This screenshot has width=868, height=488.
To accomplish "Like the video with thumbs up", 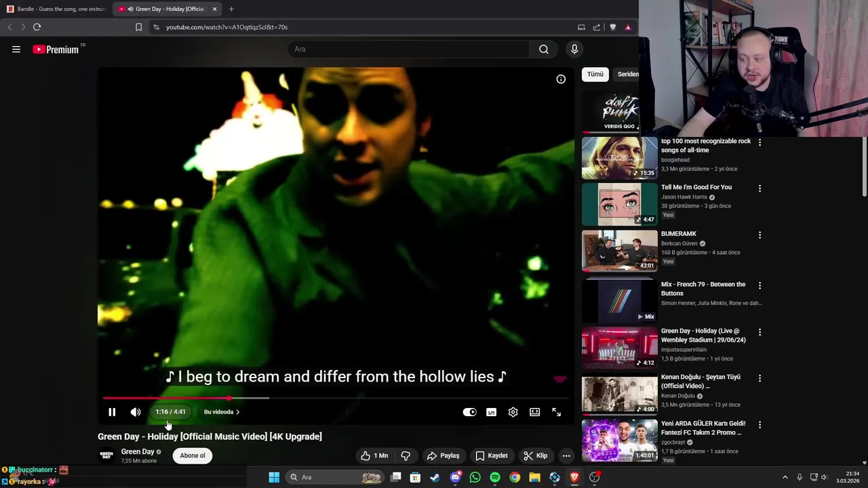I will (x=374, y=455).
